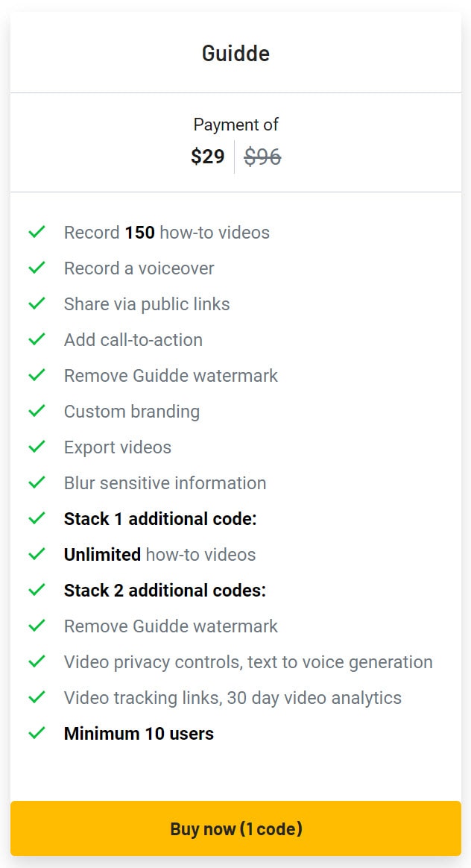This screenshot has width=471, height=868.
Task: Click Video privacy controls feature text
Action: click(x=248, y=662)
